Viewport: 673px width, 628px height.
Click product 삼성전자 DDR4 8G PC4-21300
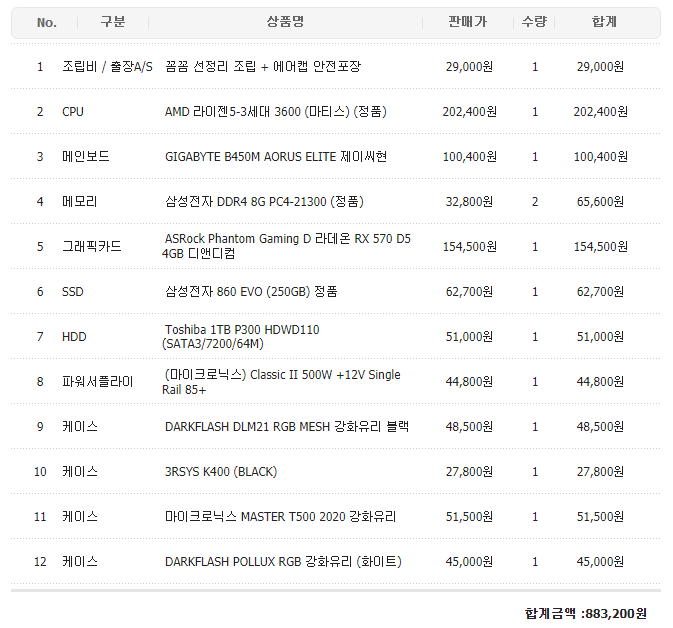coord(264,202)
